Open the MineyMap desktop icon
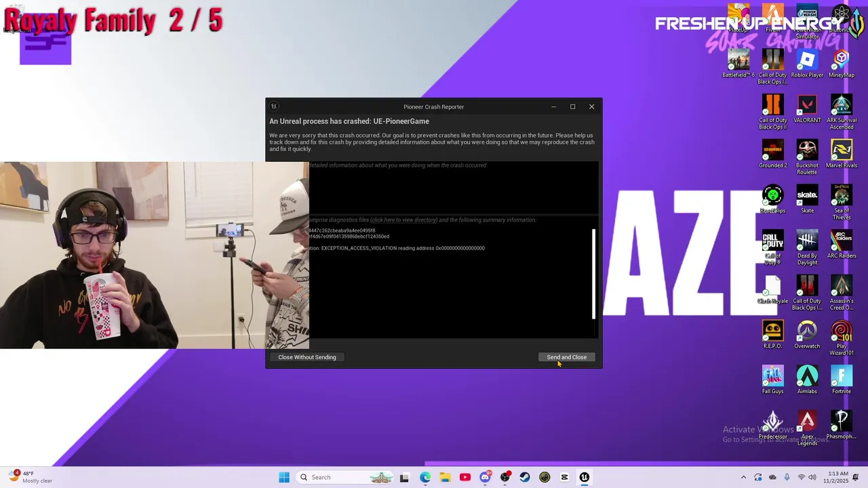This screenshot has width=868, height=488. pyautogui.click(x=842, y=64)
